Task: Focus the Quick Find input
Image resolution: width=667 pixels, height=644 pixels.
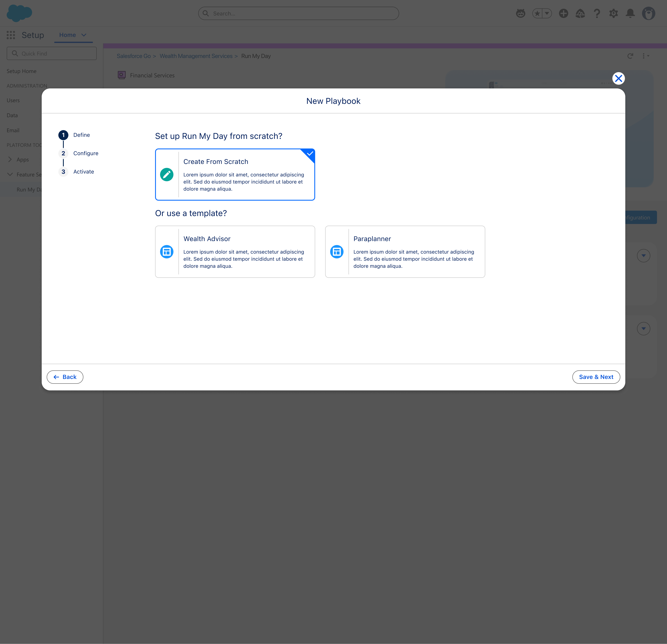Action: [x=52, y=53]
